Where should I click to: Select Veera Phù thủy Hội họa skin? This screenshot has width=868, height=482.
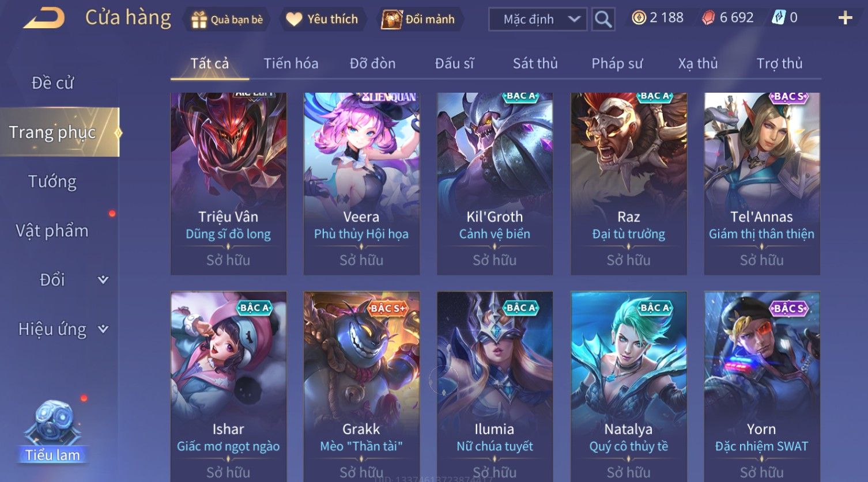point(361,184)
